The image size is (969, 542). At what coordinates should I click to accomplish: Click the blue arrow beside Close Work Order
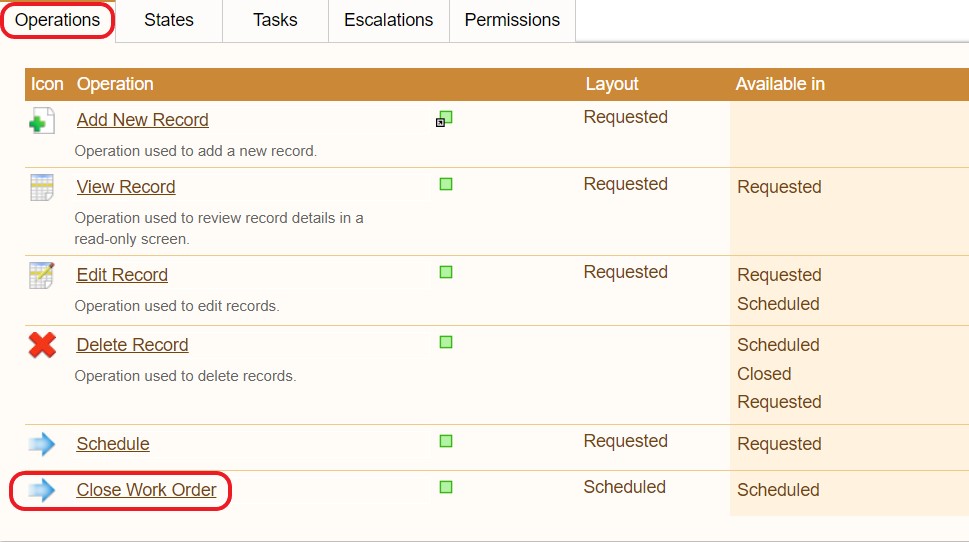[42, 490]
